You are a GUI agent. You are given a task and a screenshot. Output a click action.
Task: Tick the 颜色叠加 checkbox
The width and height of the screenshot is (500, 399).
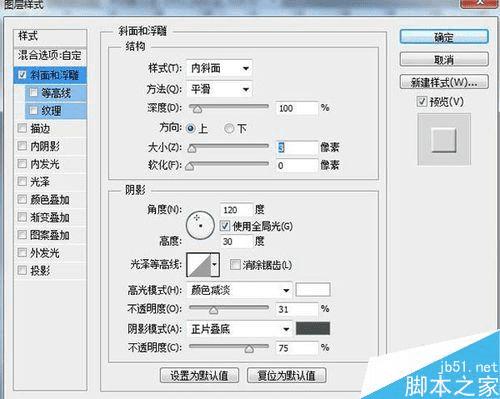point(22,199)
